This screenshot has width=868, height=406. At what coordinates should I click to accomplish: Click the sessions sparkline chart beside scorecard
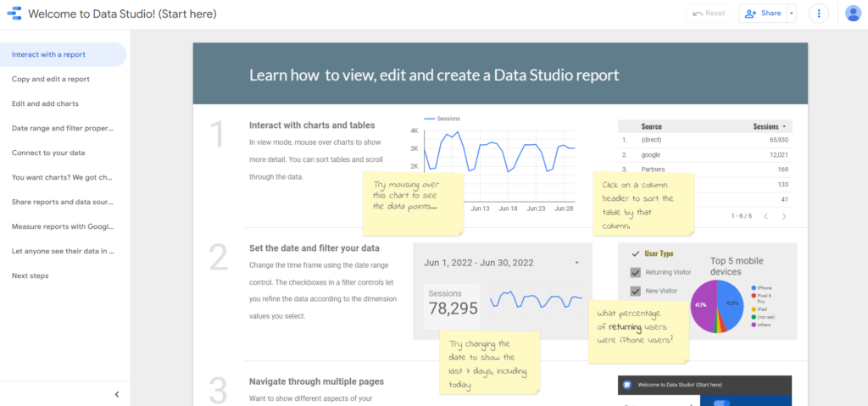point(537,299)
